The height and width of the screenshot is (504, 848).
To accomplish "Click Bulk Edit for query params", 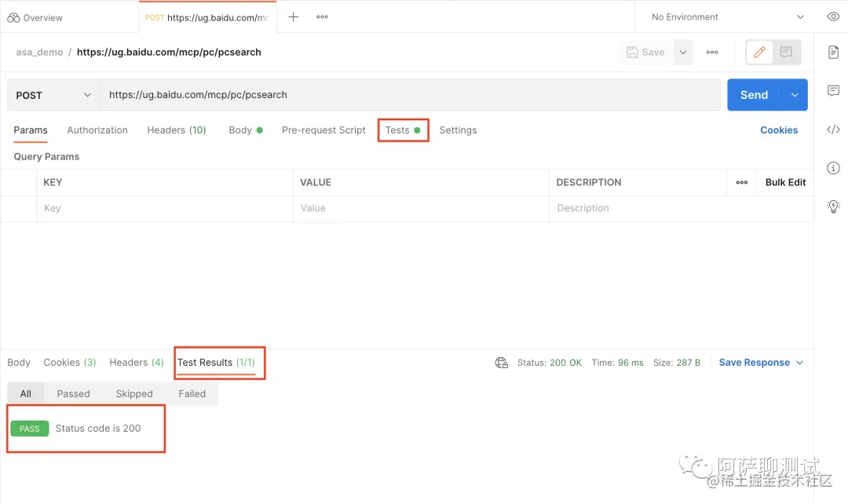I will click(x=785, y=183).
